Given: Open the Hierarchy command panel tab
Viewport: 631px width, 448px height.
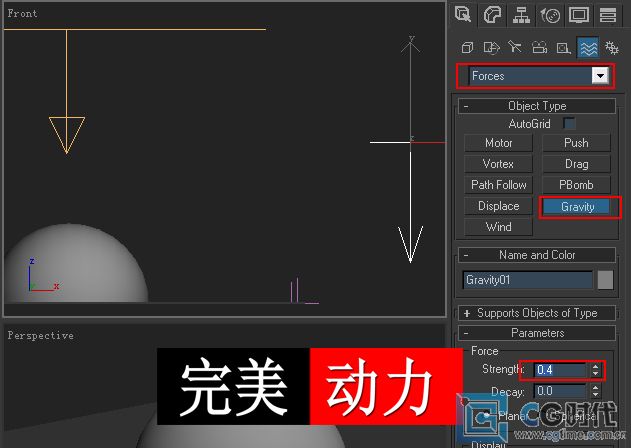Looking at the screenshot, I should tap(521, 15).
